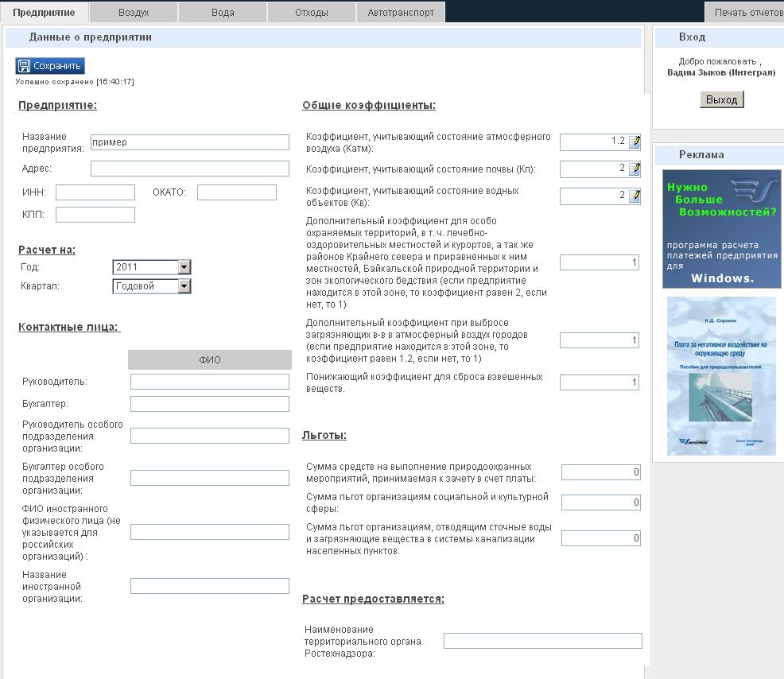
Task: Click the Windows program advertisement banner
Action: point(721,229)
